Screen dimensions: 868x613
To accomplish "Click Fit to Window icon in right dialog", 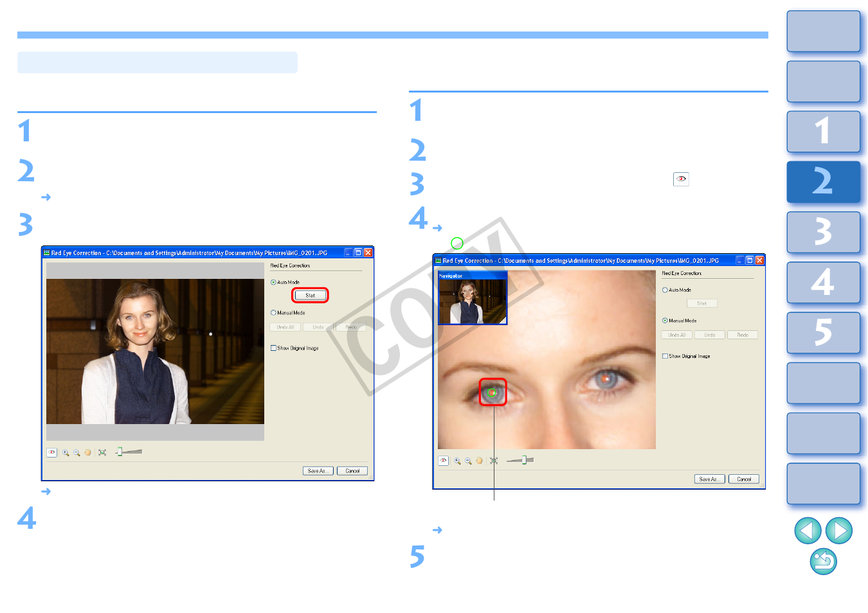I will (x=493, y=460).
